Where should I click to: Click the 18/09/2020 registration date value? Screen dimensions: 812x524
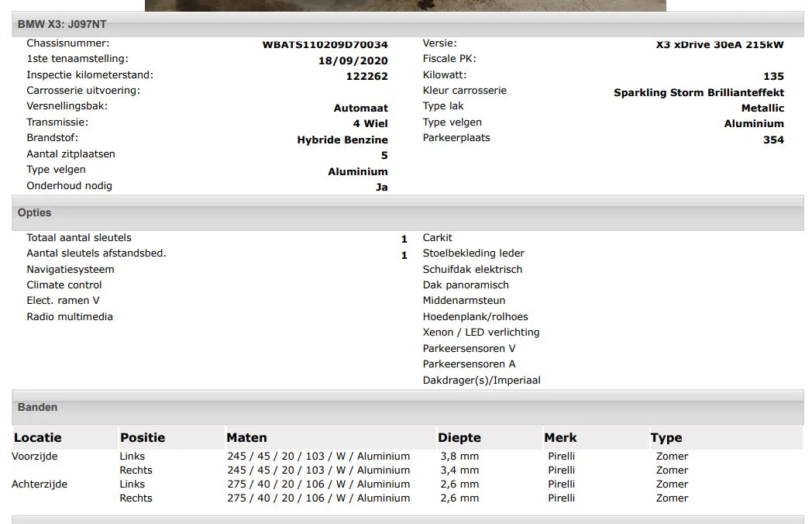click(x=353, y=60)
